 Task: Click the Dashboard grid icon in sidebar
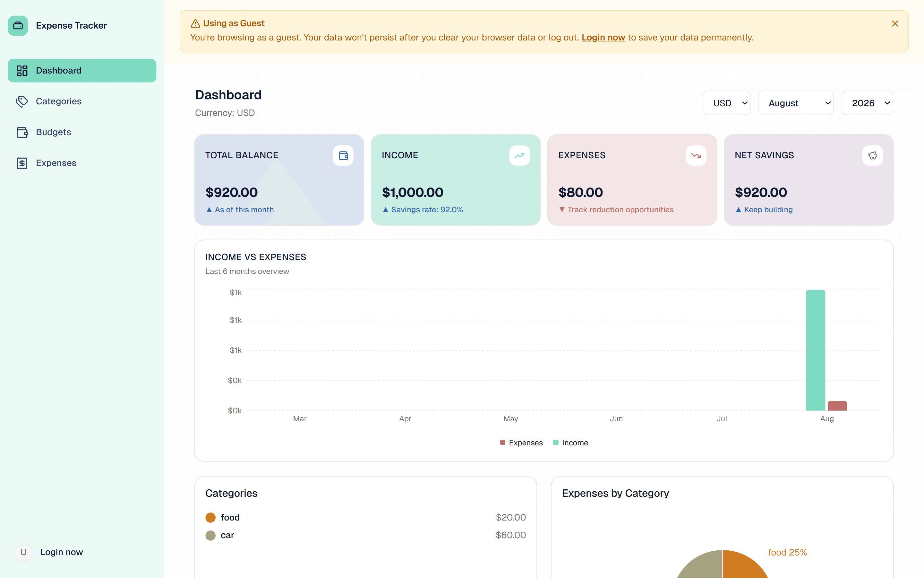pos(22,71)
